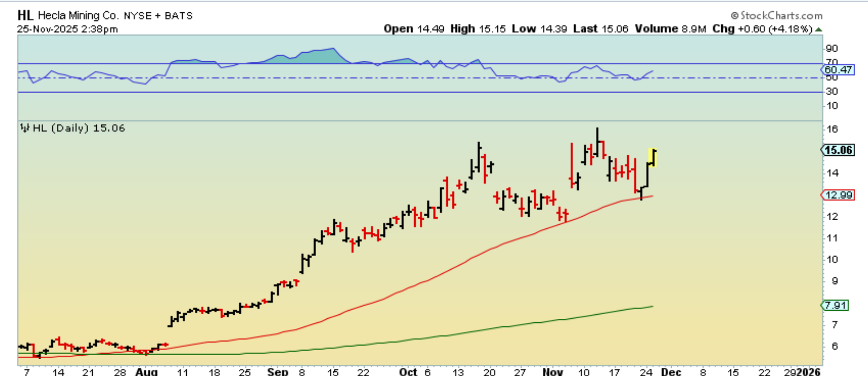Click the bar-chart icon before HL (Daily)
The width and height of the screenshot is (868, 376).
(25, 128)
